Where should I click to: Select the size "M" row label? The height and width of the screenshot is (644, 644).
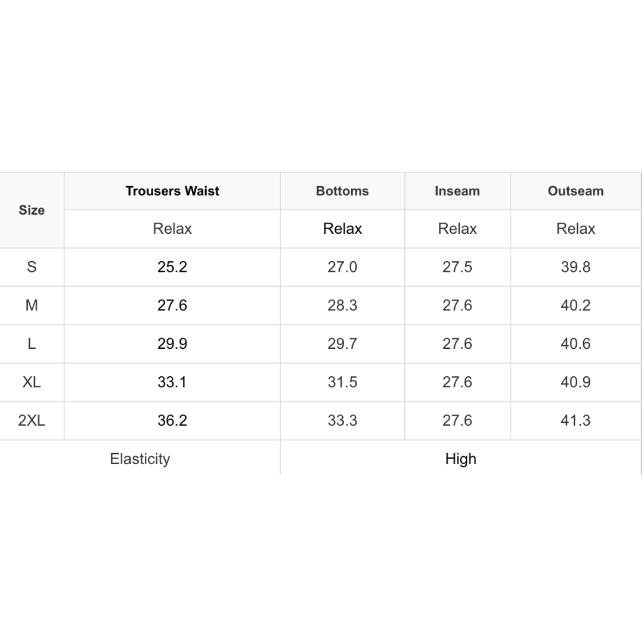click(32, 305)
